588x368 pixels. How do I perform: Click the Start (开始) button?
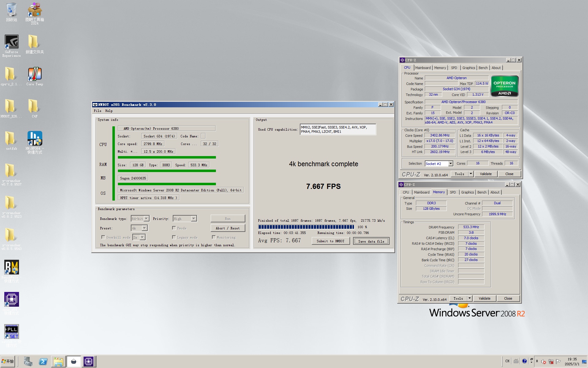(8, 361)
